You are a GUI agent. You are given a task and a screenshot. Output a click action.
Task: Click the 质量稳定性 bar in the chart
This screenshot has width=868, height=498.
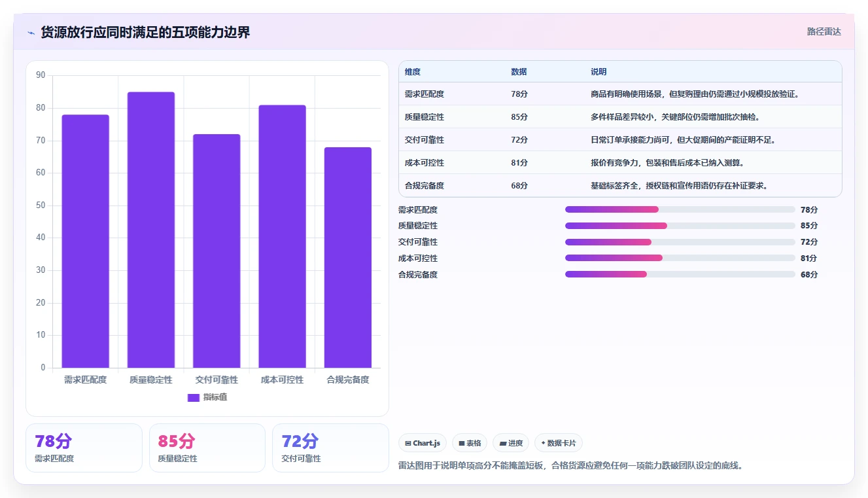(151, 230)
